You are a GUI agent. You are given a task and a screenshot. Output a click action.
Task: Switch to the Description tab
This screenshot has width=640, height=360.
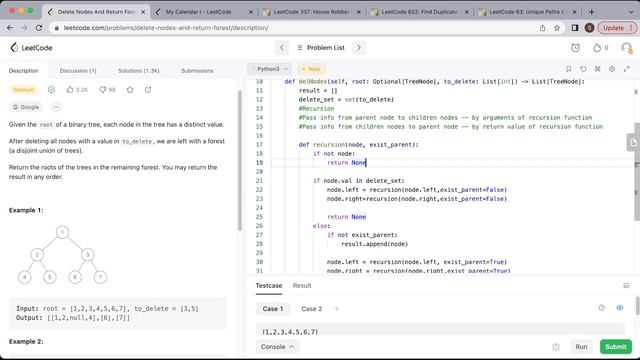point(24,71)
